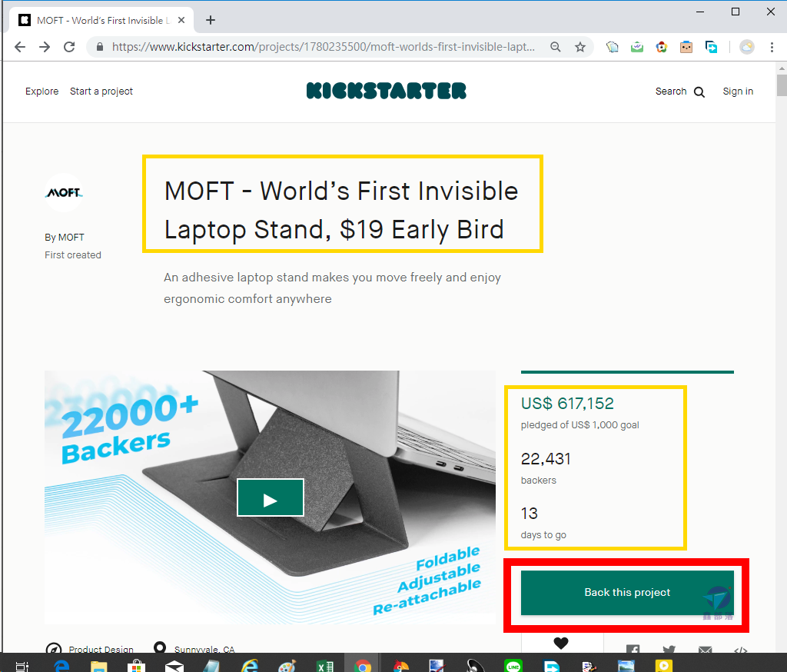Click the browser zoom magnifier icon
Viewport: 787px width, 672px height.
pos(555,47)
